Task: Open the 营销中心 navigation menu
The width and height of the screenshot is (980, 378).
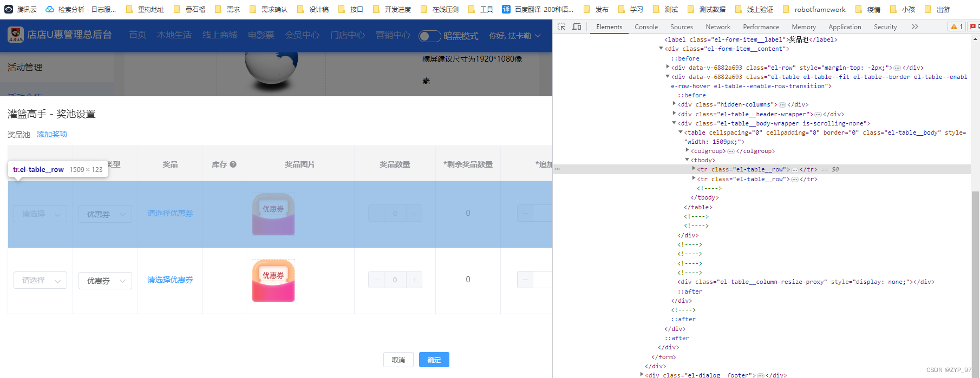Action: (x=393, y=35)
